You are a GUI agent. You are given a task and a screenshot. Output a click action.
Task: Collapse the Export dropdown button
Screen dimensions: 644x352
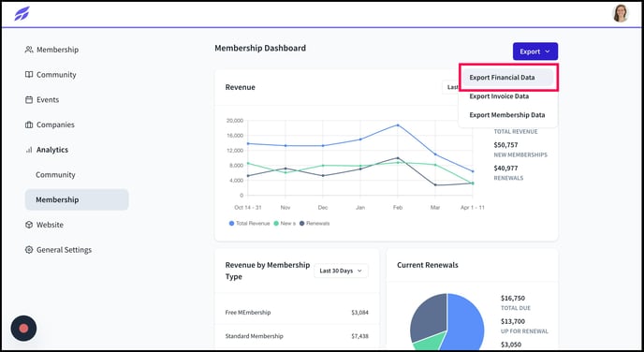click(x=535, y=51)
